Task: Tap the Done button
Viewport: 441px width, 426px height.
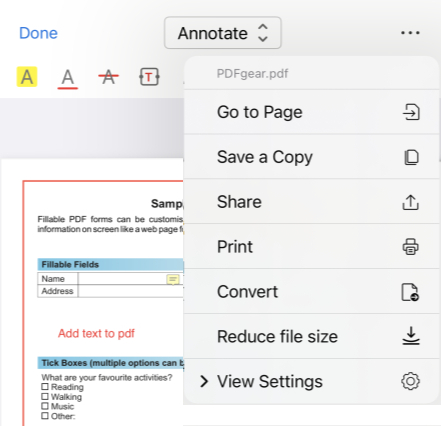Action: (38, 33)
